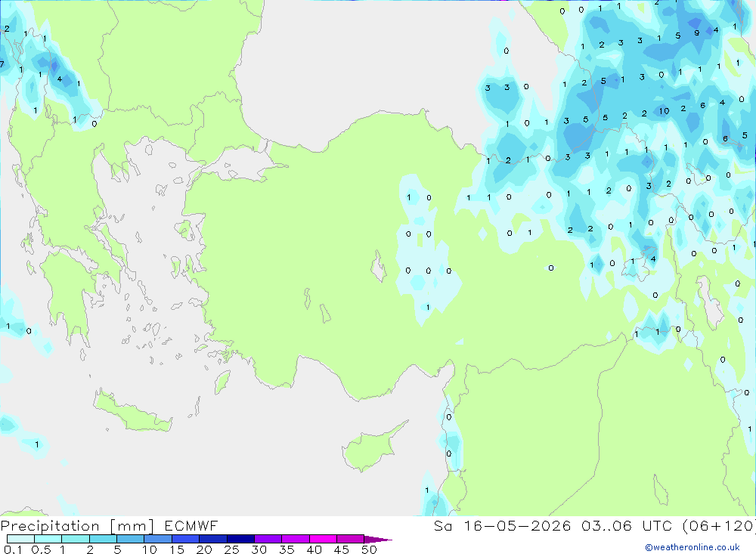Click the 'ECMWF' model label
The width and height of the screenshot is (756, 554).
pyautogui.click(x=191, y=526)
